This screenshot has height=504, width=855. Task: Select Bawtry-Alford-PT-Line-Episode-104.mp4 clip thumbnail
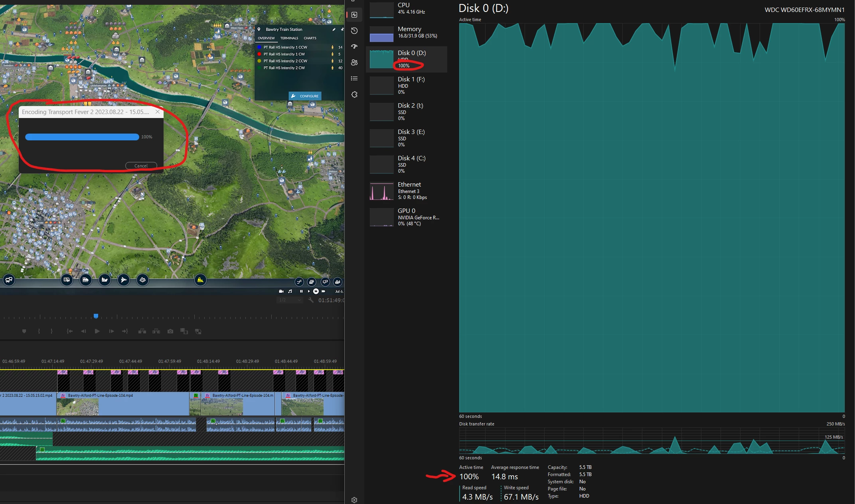coord(78,407)
